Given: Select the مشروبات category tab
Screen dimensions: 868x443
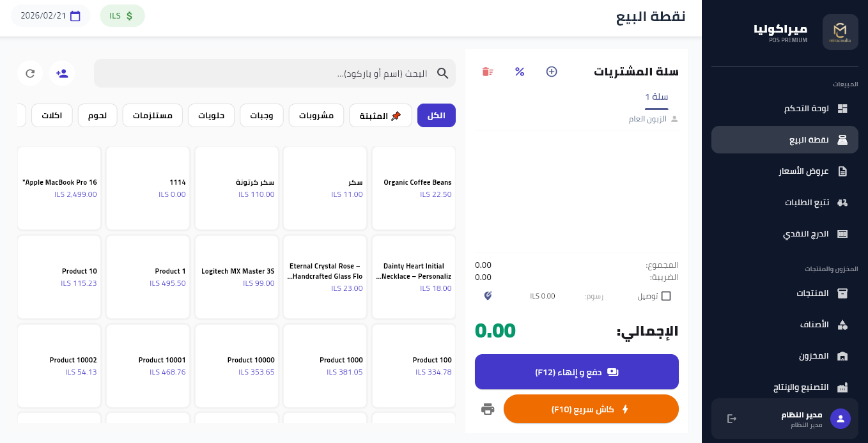Looking at the screenshot, I should (x=316, y=116).
